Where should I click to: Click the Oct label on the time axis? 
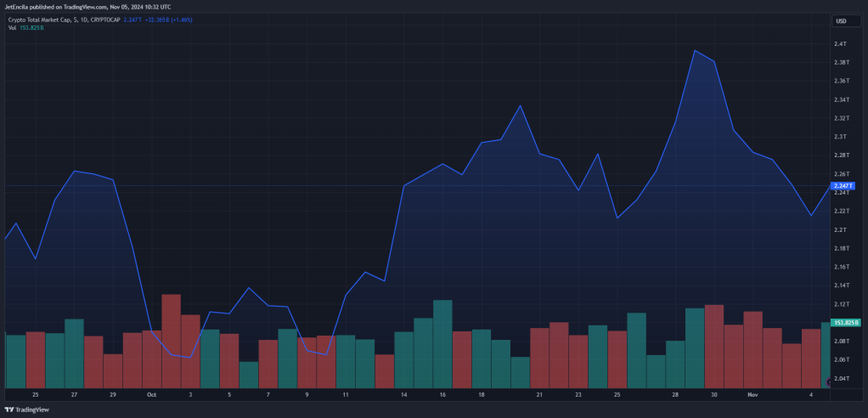pos(151,395)
